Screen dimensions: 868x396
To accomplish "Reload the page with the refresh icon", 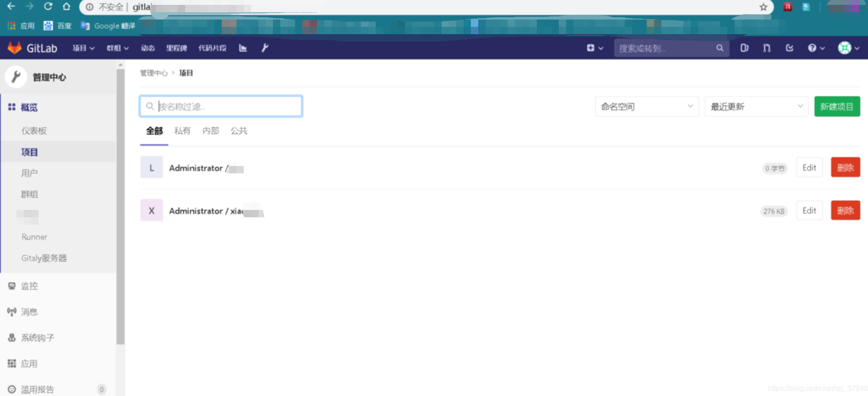I will 48,7.
